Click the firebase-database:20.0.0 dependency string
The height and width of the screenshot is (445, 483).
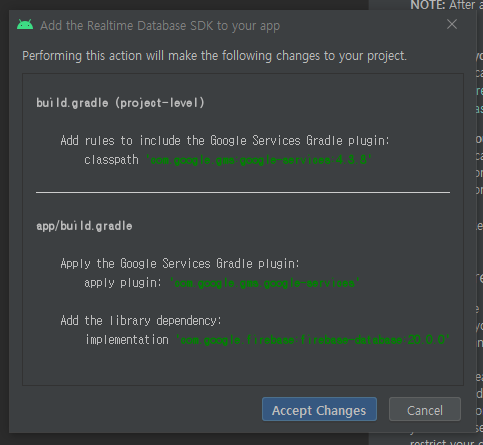[x=313, y=340]
